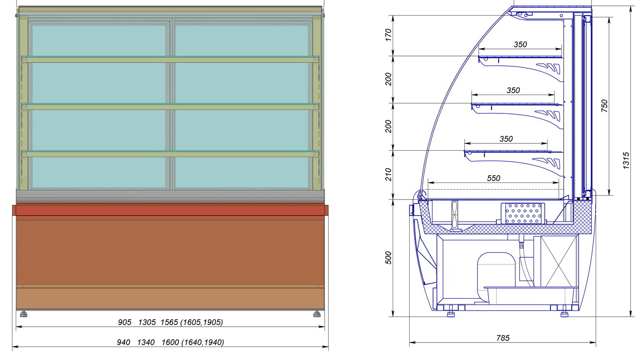Click the top glass shelf in front view
Screen dimensions: 644x355
[x=171, y=59]
